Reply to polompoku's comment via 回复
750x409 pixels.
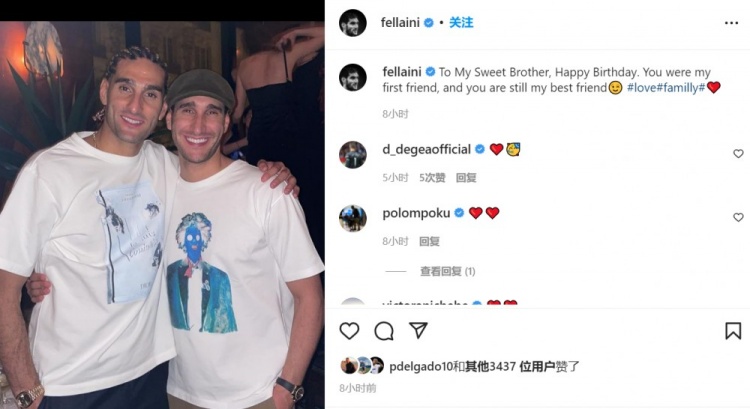429,242
